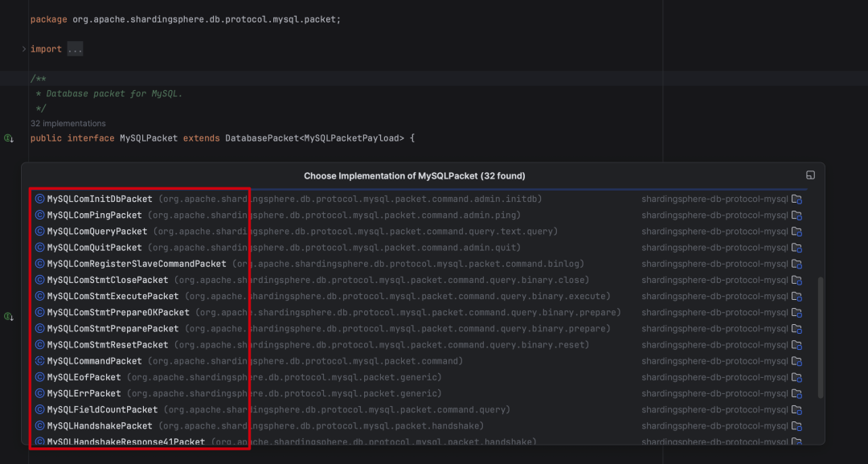868x464 pixels.
Task: Open the 32 implementations inlay hint
Action: tap(68, 124)
